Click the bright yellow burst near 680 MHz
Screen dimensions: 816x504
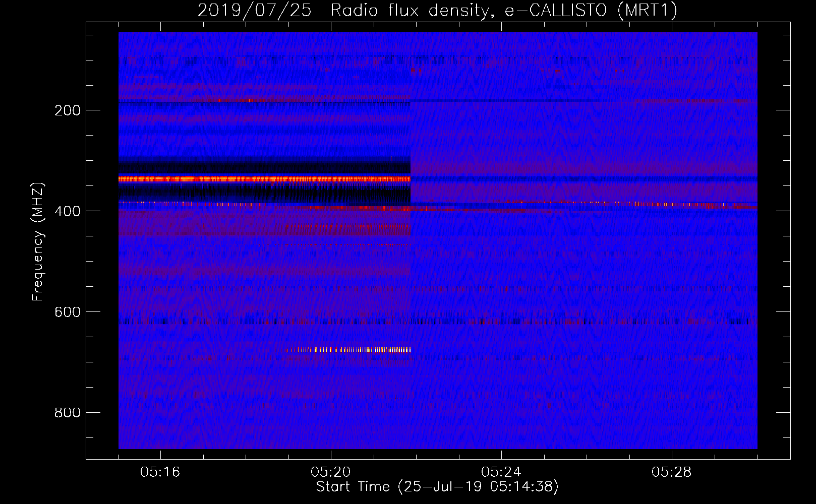(349, 349)
